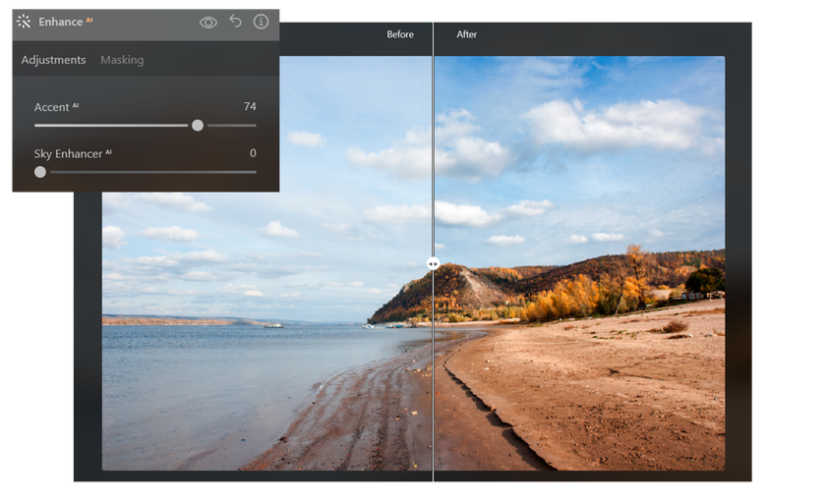This screenshot has height=504, width=826.
Task: Click the Before side of photo
Action: 267,263
